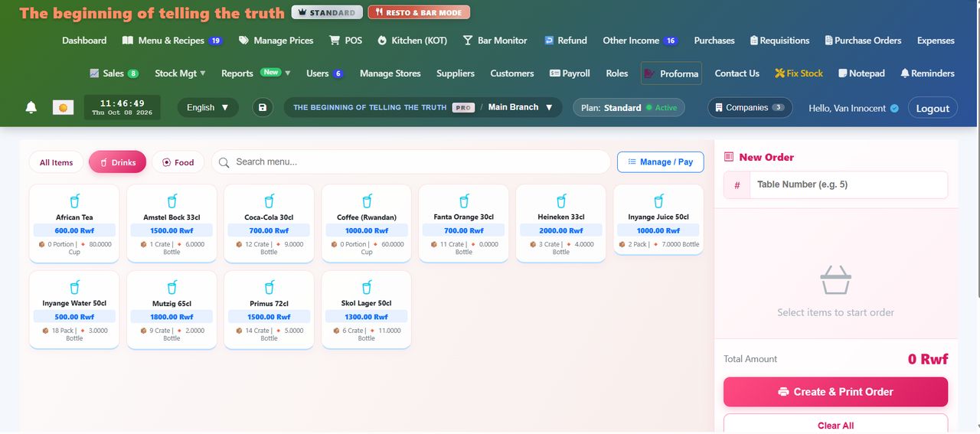Image resolution: width=980 pixels, height=434 pixels.
Task: Click the Logout button
Action: pyautogui.click(x=933, y=108)
